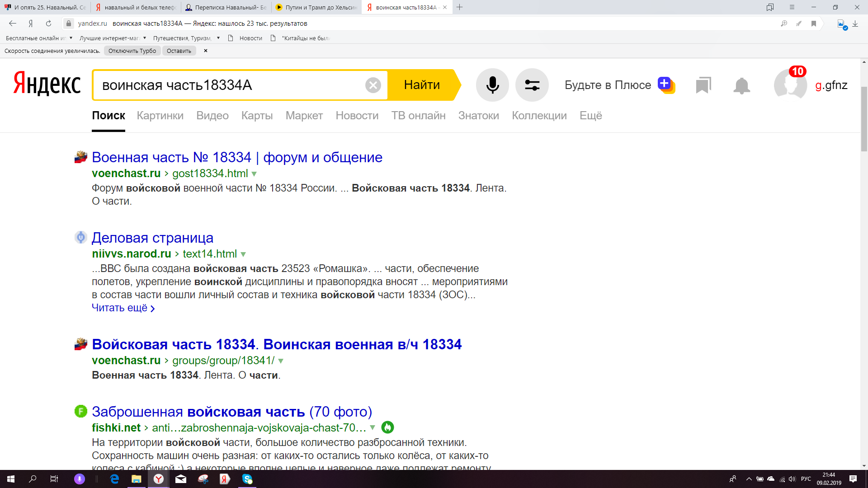This screenshot has height=488, width=868.
Task: Click the page vertical scrollbar thumb
Action: pyautogui.click(x=864, y=118)
